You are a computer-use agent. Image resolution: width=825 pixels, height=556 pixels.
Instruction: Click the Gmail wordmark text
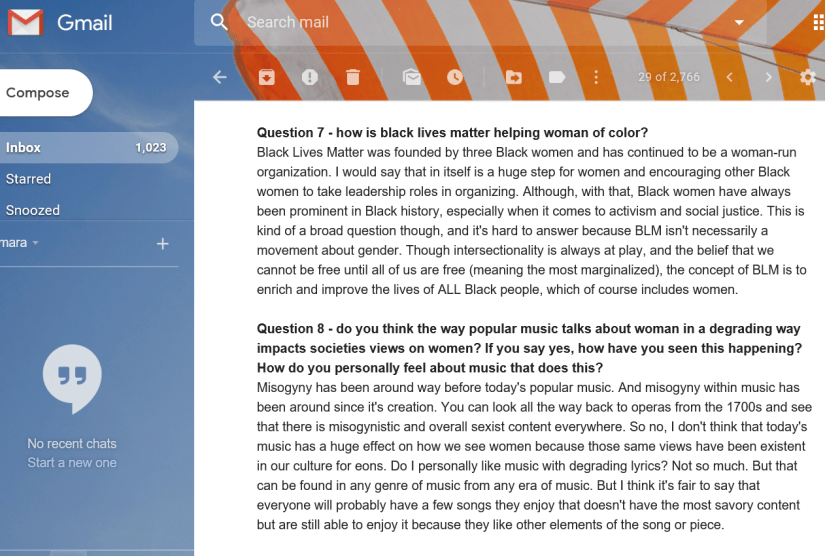click(x=85, y=23)
